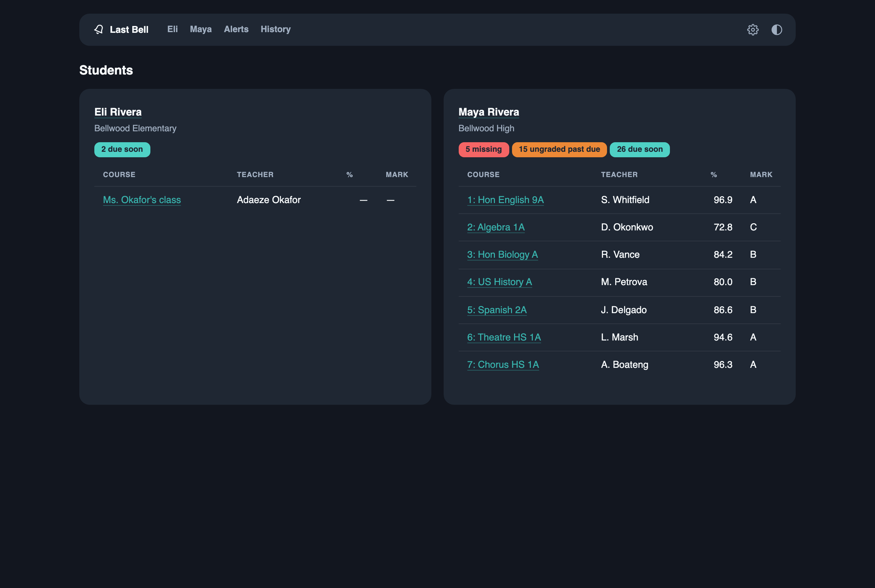Open 5: Spanish 2A course
This screenshot has width=875, height=588.
coord(497,310)
